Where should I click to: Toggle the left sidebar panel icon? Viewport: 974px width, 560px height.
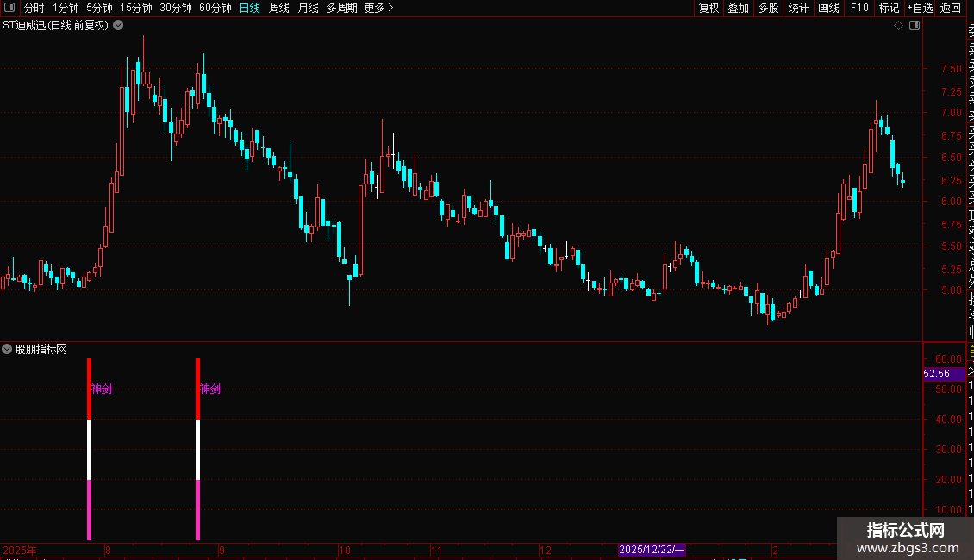(9, 8)
